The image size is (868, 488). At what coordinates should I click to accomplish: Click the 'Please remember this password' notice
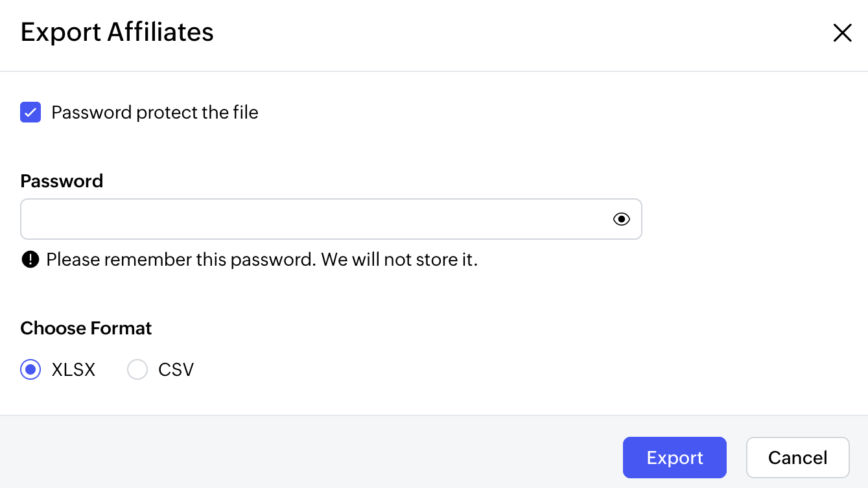tap(182, 260)
